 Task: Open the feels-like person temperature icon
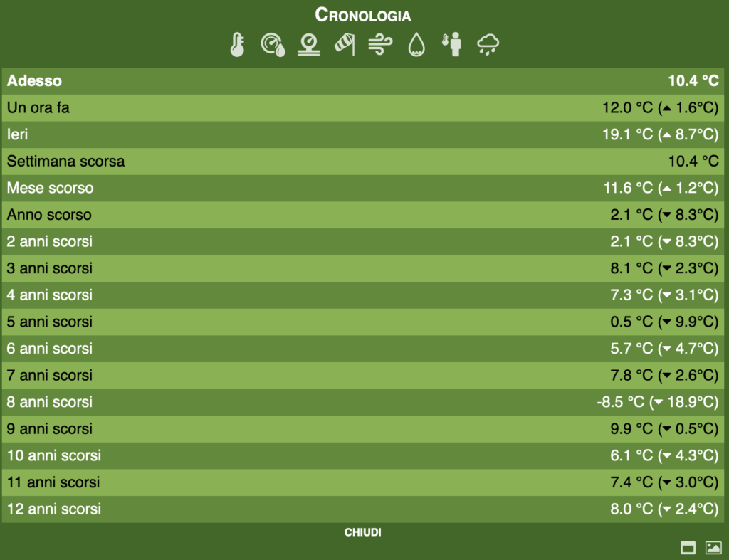(452, 45)
